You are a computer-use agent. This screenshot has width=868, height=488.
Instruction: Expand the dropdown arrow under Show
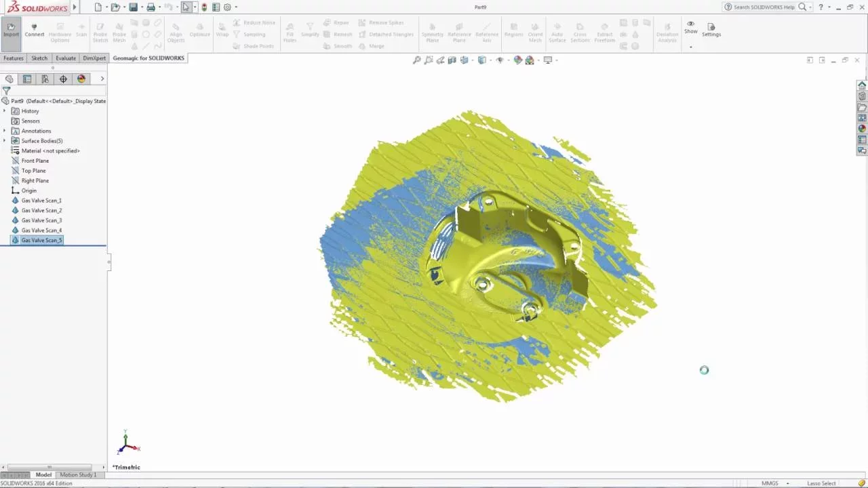(690, 47)
